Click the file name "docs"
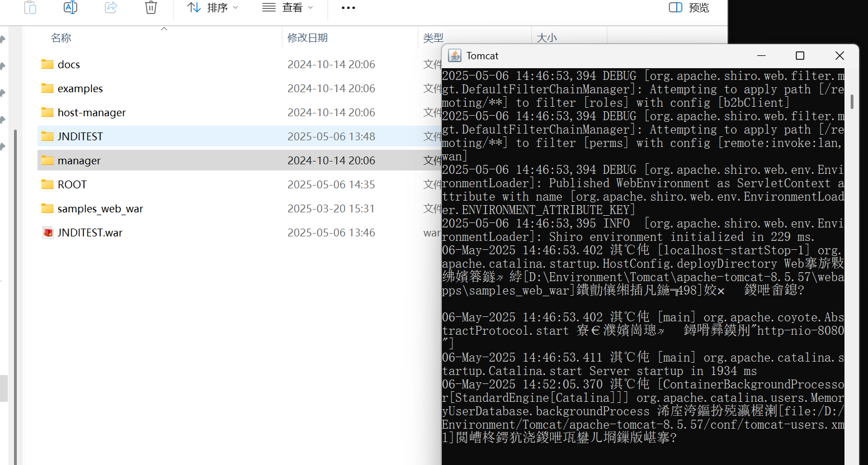 coord(69,64)
